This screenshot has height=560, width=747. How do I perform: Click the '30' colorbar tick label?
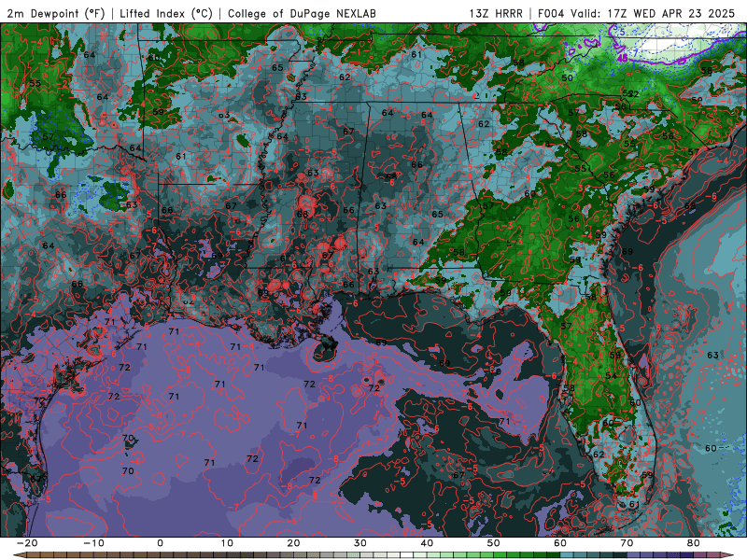[360, 543]
